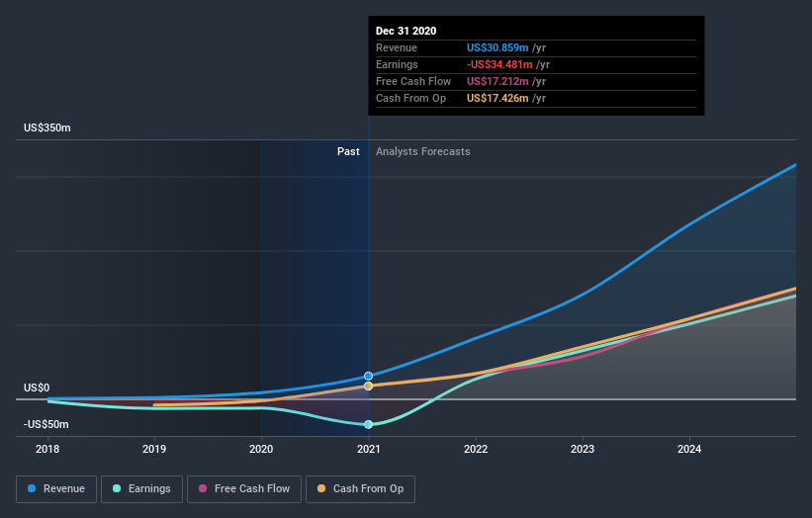This screenshot has height=518, width=812.
Task: Click the -US$50m y-axis label
Action: 45,424
